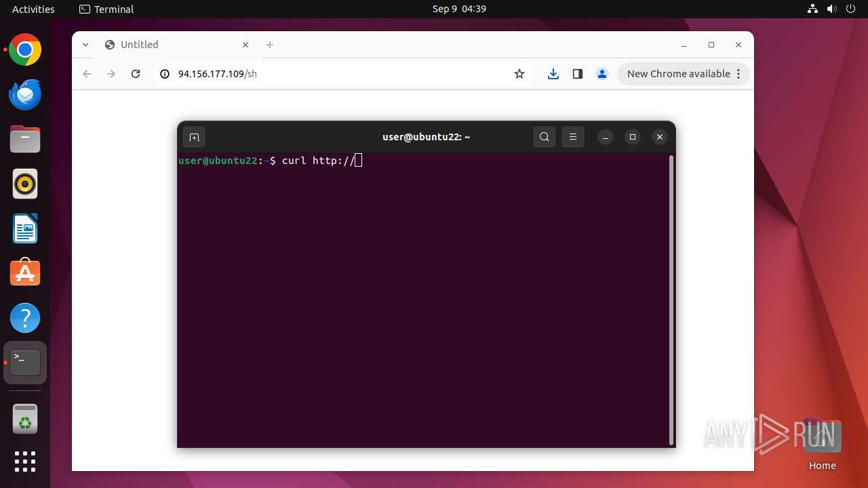Add a new terminal tab
868x488 pixels.
(194, 137)
